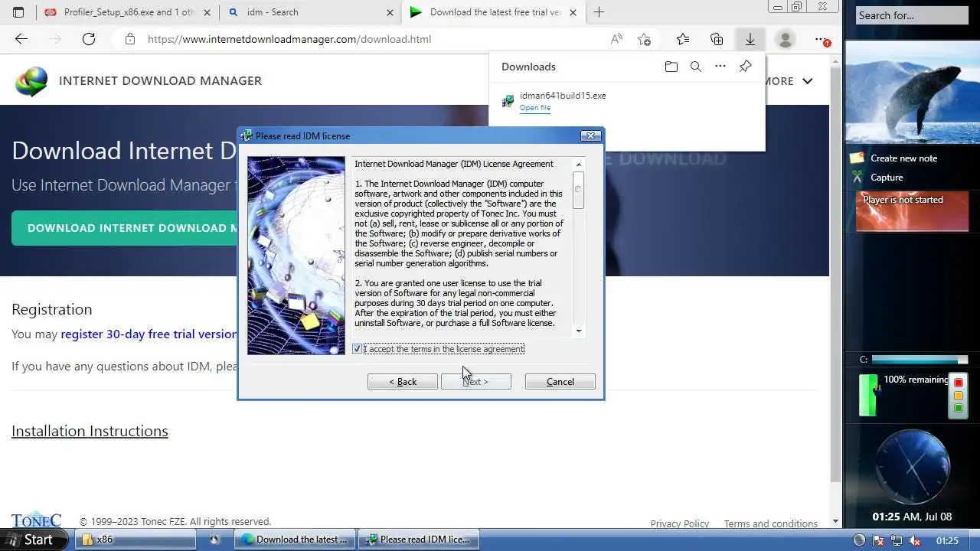Pin the Downloads panel
Viewport: 980px width, 551px height.
click(745, 67)
